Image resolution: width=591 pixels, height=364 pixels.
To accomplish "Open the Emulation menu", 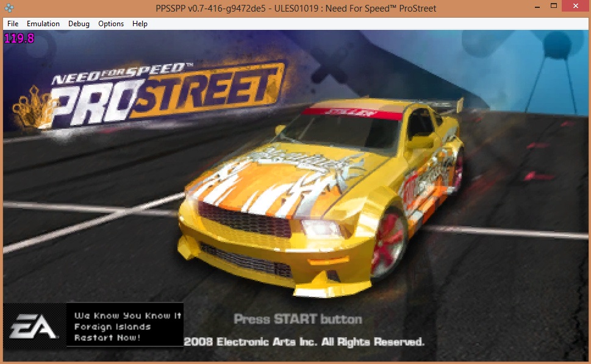I will coord(43,24).
